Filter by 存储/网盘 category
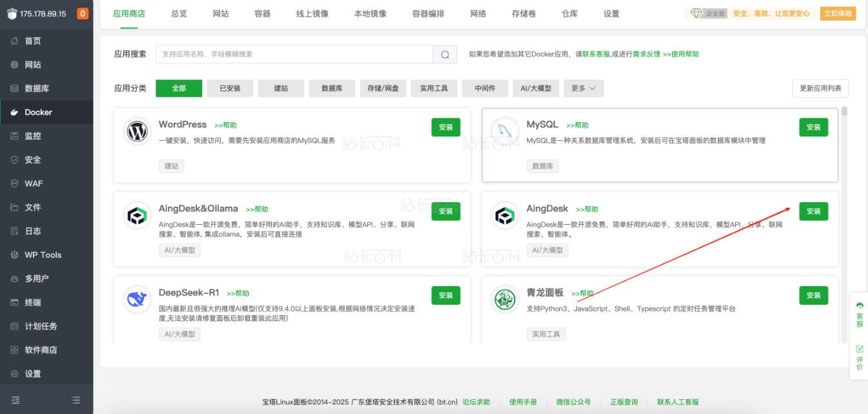 point(383,88)
